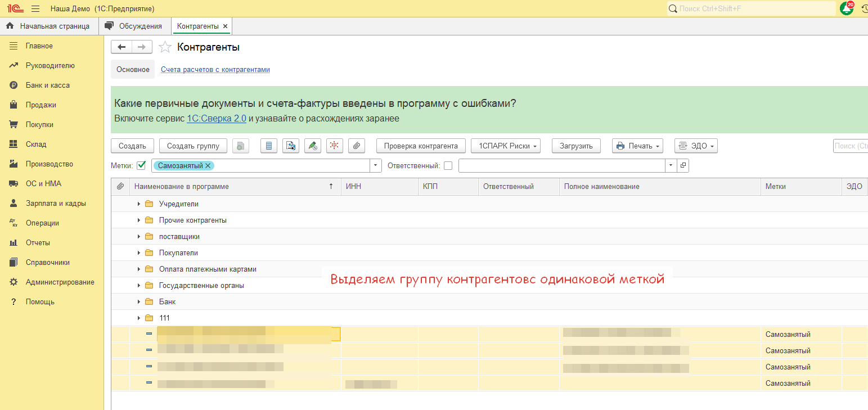Open the Метки field dropdown arrow

(375, 165)
